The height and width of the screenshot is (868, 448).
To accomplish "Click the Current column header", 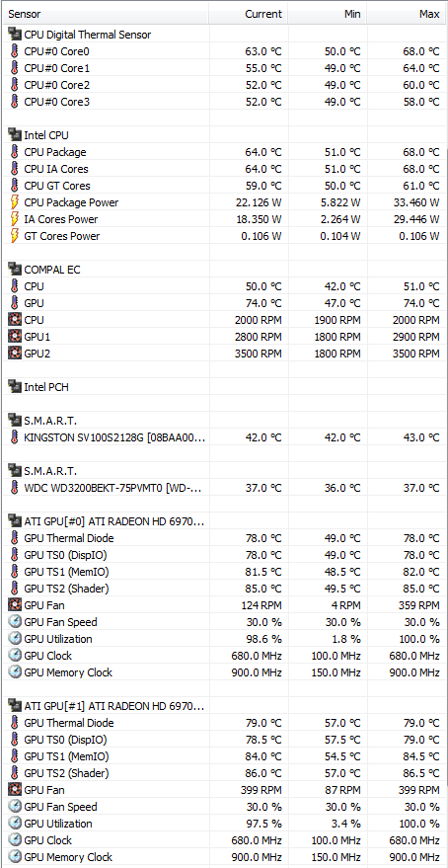I will tap(249, 14).
